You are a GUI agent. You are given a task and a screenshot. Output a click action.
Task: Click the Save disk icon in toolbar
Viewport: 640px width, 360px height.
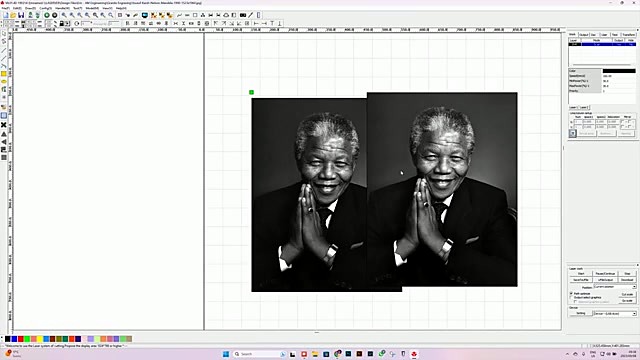pos(21,15)
